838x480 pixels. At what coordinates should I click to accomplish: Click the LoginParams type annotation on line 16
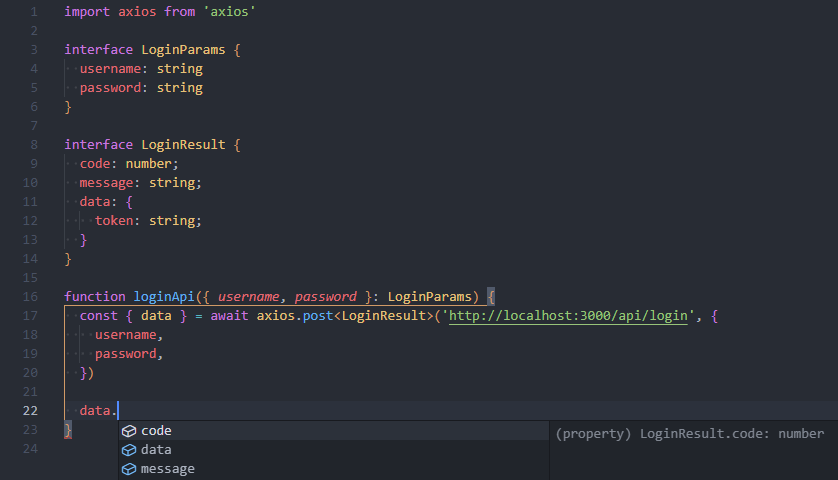point(430,297)
